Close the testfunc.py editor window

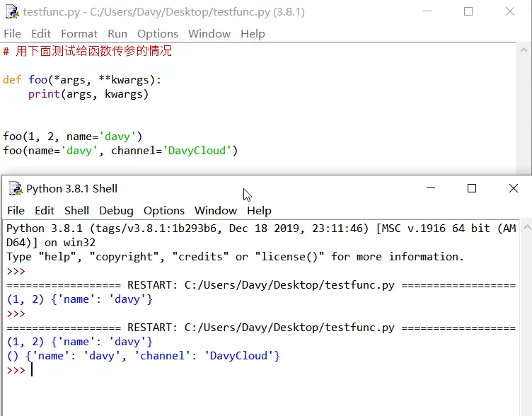click(510, 11)
